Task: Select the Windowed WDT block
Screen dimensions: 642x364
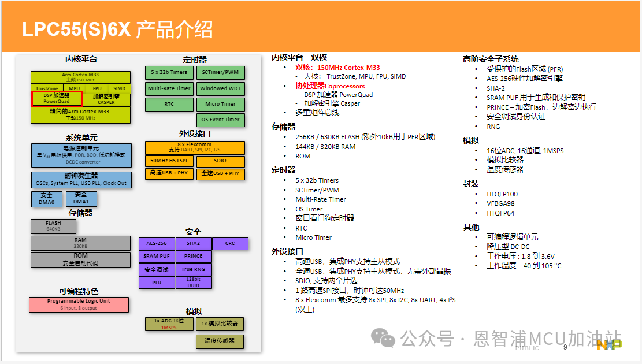Action: [x=220, y=88]
